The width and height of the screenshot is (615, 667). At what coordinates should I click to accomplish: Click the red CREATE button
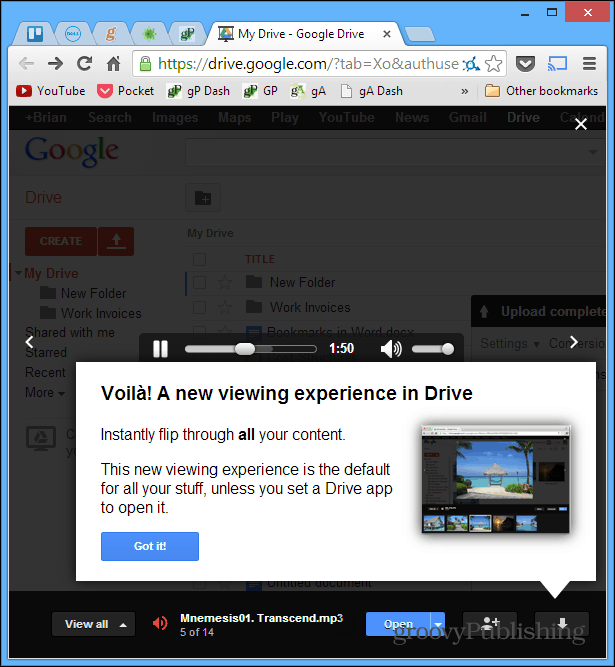click(x=61, y=241)
